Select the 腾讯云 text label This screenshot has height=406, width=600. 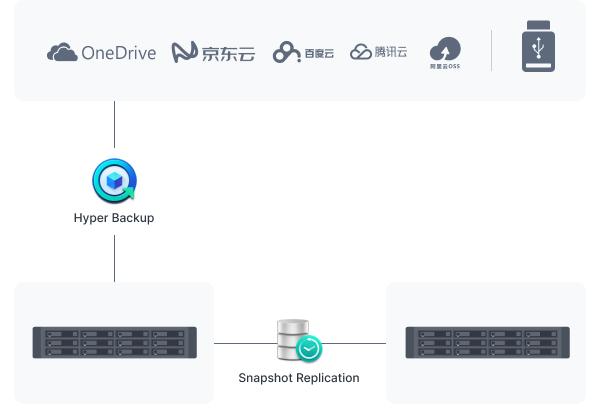pyautogui.click(x=391, y=52)
